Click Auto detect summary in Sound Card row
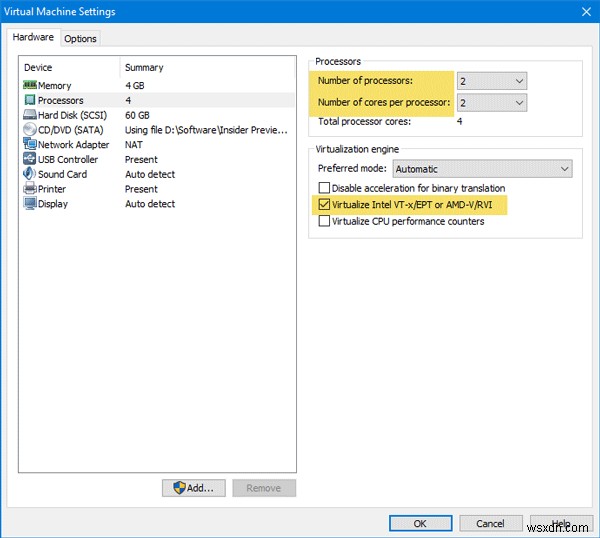The width and height of the screenshot is (600, 538). [150, 174]
